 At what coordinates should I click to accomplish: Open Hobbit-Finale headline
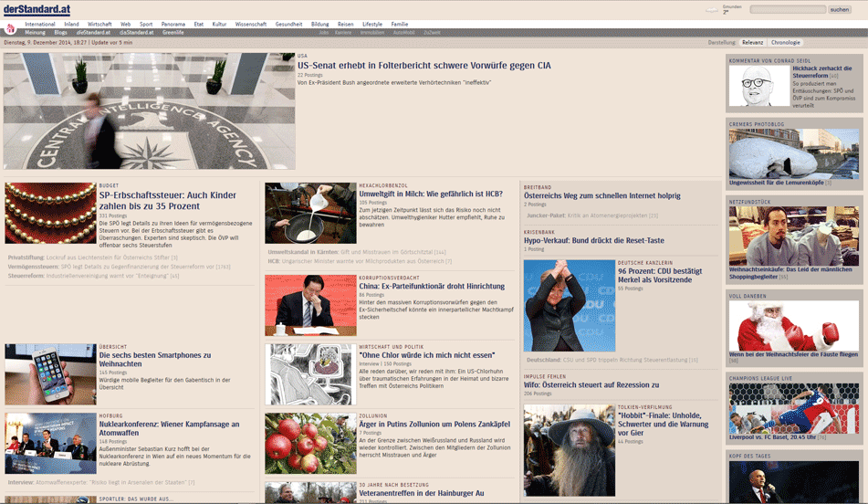[664, 425]
